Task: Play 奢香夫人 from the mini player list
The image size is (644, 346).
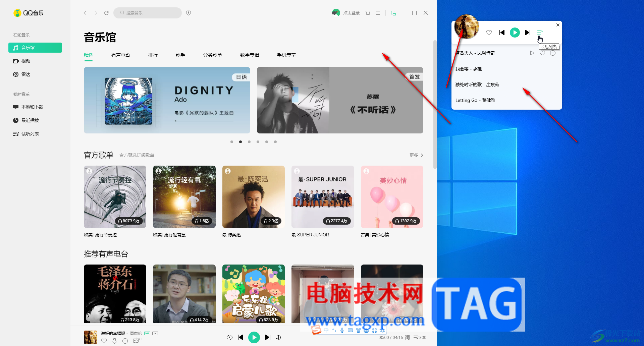Action: coord(532,53)
